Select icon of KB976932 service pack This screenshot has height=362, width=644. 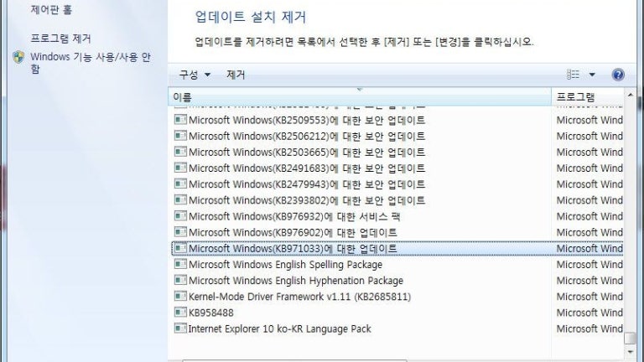click(180, 215)
